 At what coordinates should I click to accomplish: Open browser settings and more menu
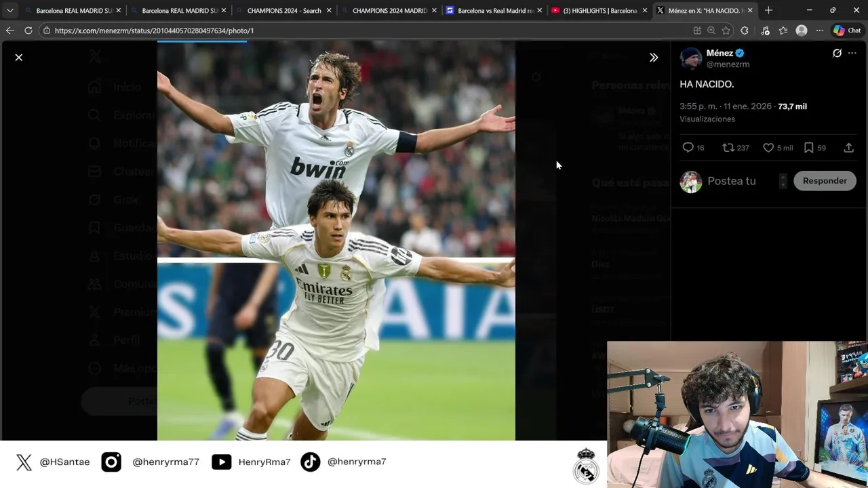coord(820,30)
